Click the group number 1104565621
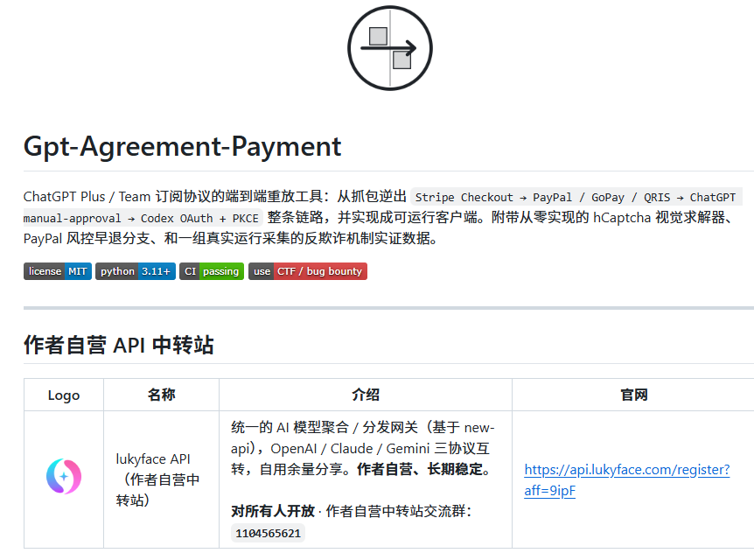The height and width of the screenshot is (560, 754). point(268,533)
